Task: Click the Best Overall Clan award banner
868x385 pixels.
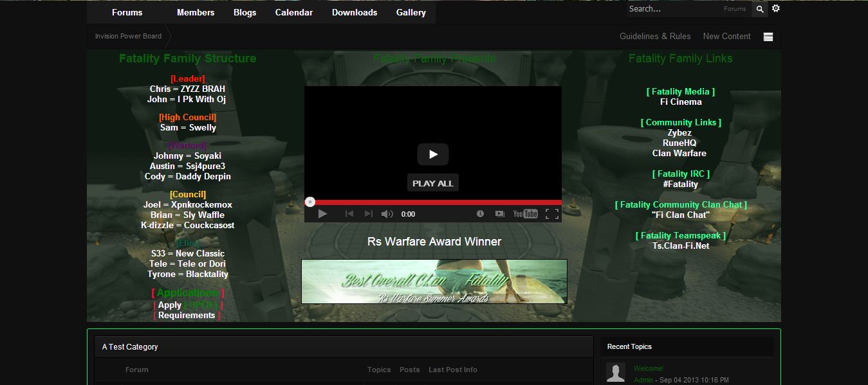Action: [x=434, y=282]
